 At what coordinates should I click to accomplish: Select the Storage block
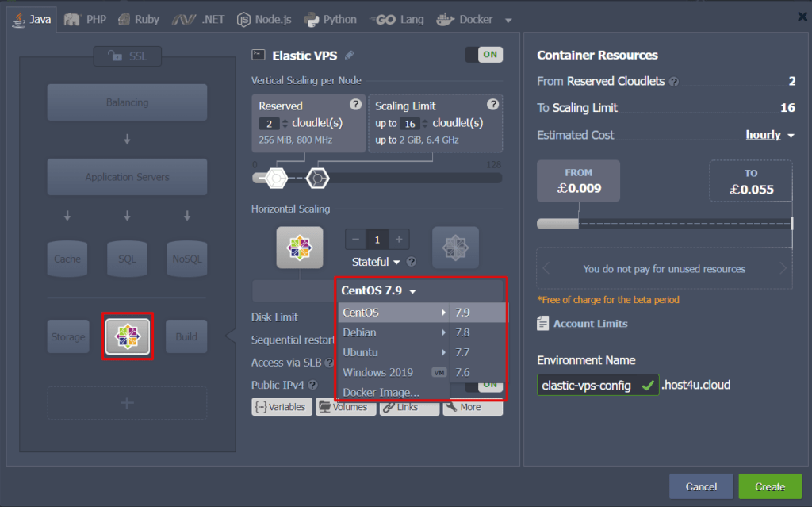[x=68, y=336]
